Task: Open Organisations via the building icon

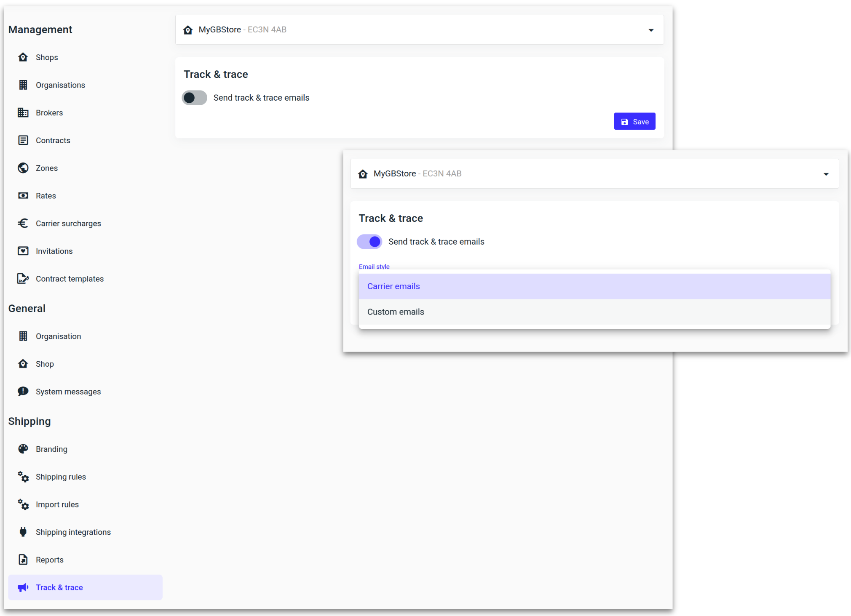Action: click(x=23, y=85)
